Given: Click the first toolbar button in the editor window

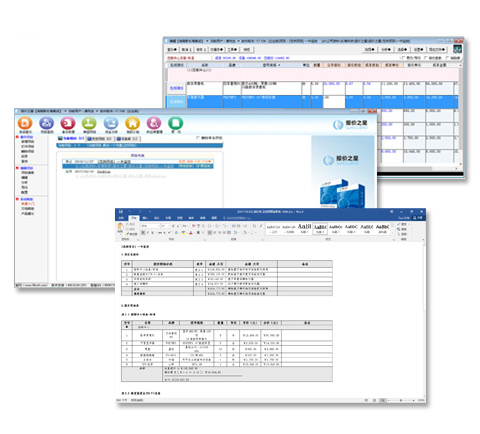Looking at the screenshot, I should tap(172, 49).
